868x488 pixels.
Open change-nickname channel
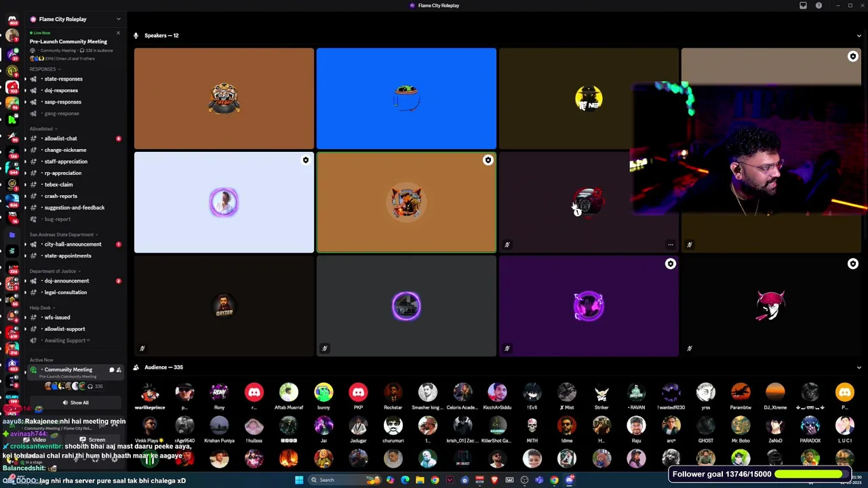pyautogui.click(x=75, y=150)
